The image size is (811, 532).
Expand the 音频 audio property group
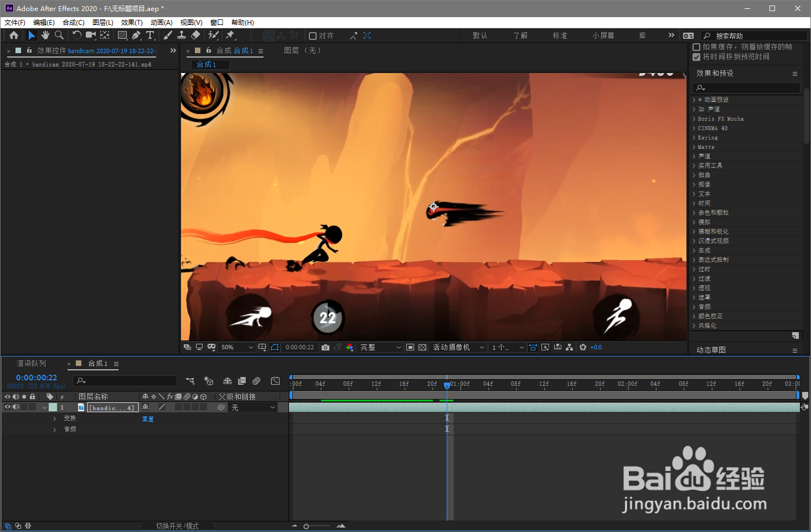click(x=54, y=429)
